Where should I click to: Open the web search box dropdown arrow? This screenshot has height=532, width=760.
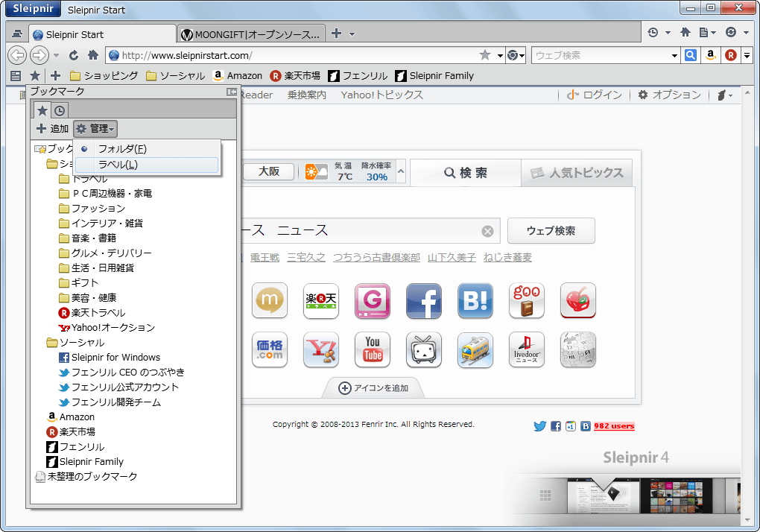(x=675, y=56)
